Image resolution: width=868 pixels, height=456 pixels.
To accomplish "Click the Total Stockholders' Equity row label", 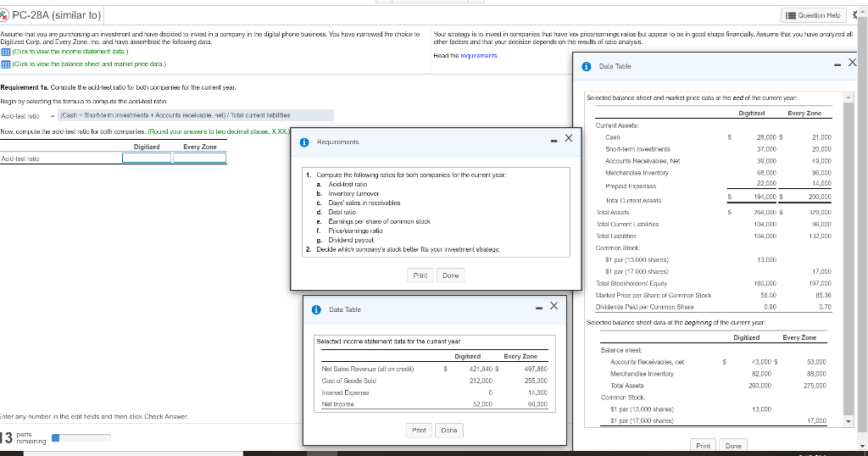I will 631,284.
